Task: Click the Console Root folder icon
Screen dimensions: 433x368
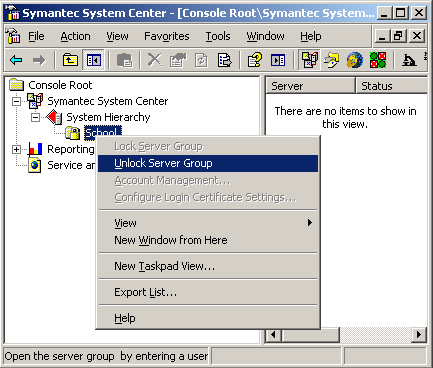Action: coord(16,85)
